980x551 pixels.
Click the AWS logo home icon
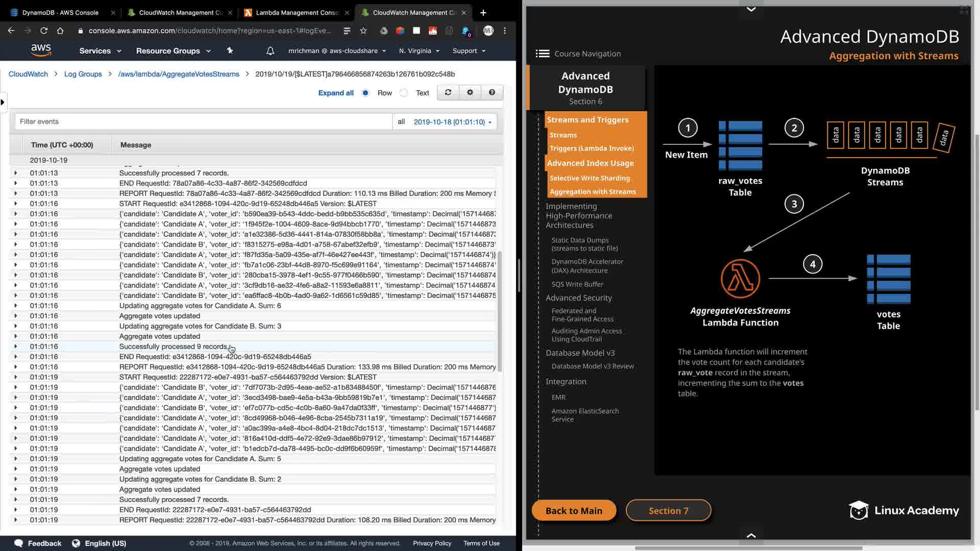(x=41, y=50)
